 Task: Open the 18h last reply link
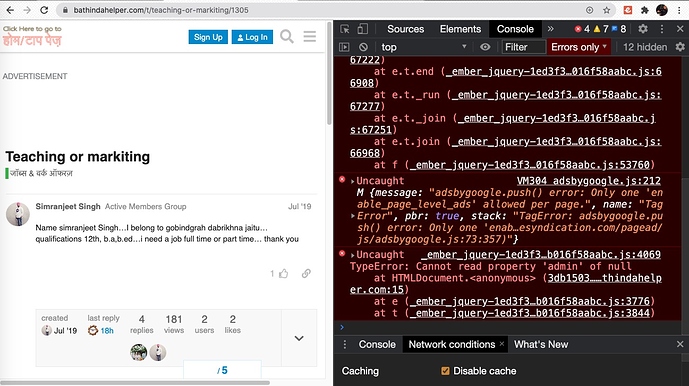click(x=107, y=331)
